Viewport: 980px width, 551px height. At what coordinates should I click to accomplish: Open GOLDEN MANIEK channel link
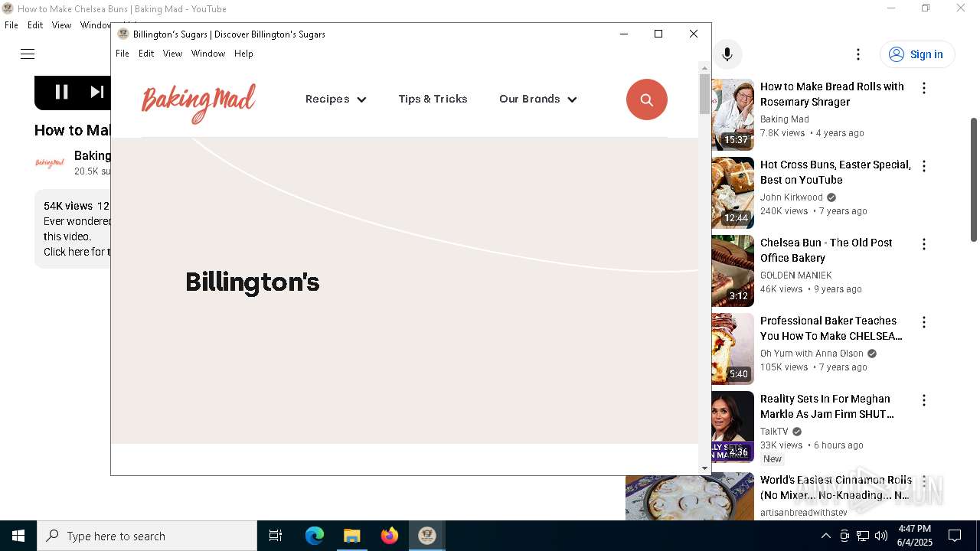point(796,275)
